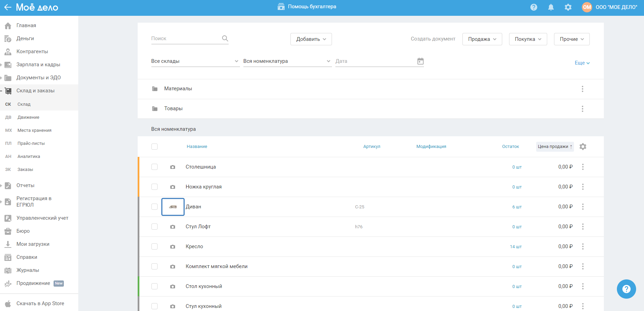This screenshot has height=311, width=644.
Task: Open settings via top-bar gear icon
Action: pyautogui.click(x=568, y=7)
